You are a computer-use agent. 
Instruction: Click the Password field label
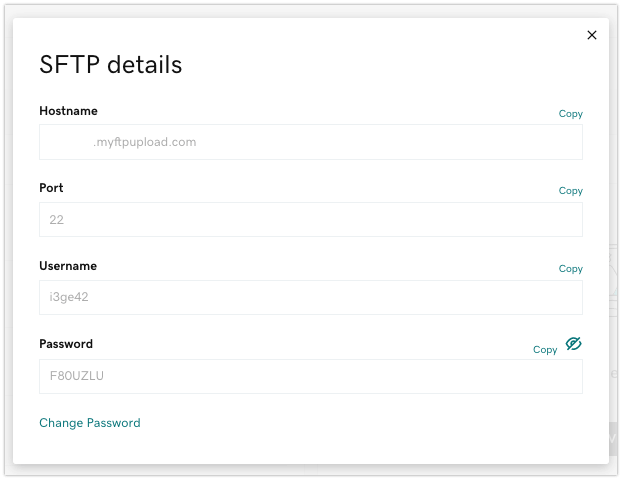pos(66,344)
